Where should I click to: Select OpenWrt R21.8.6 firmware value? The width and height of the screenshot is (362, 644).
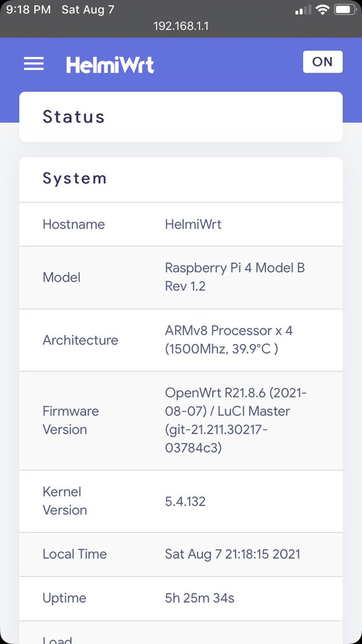pos(236,420)
